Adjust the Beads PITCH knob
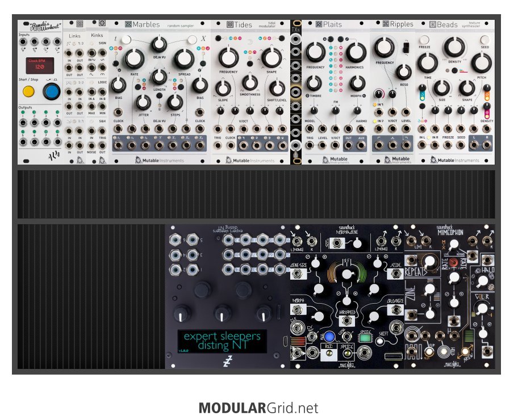518x420 pixels. tap(481, 63)
